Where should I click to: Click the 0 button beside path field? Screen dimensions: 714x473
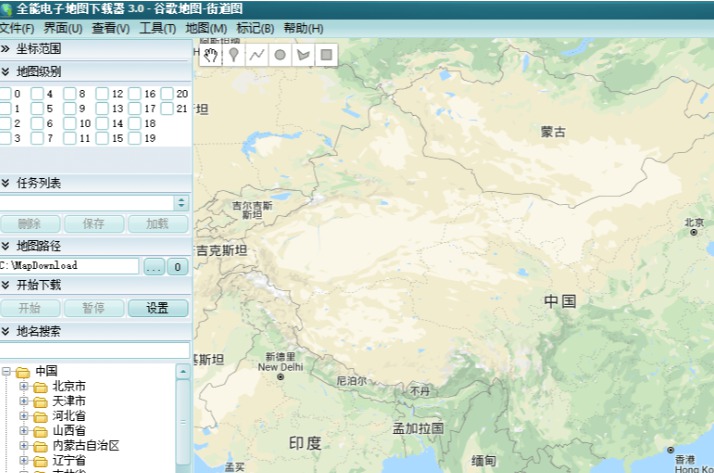(178, 267)
